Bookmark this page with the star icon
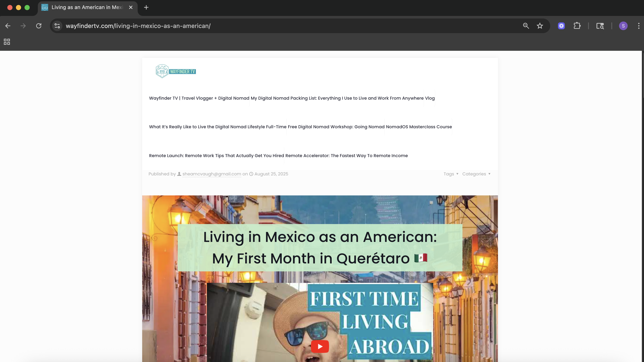 point(540,26)
